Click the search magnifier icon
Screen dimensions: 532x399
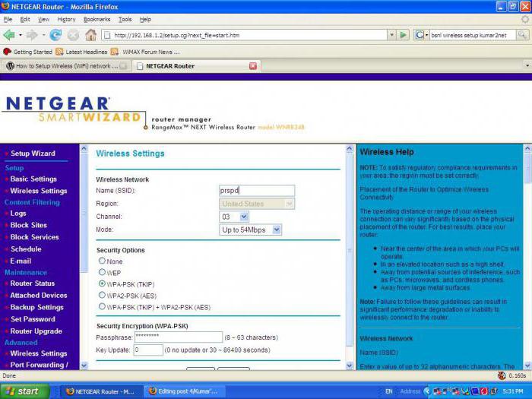click(522, 35)
